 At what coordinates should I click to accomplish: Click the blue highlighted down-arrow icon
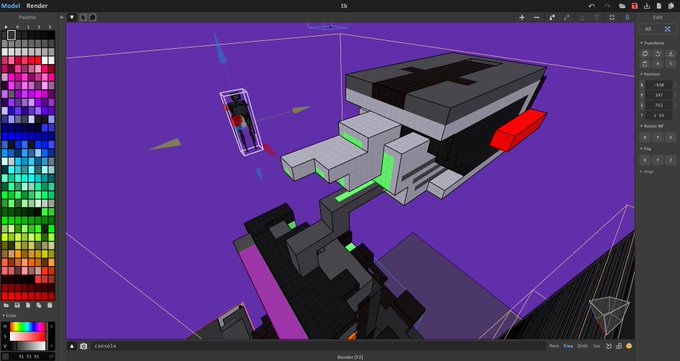pos(627,17)
